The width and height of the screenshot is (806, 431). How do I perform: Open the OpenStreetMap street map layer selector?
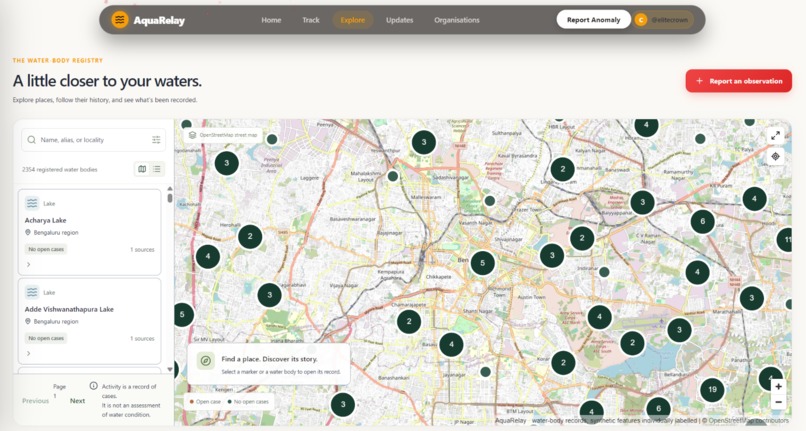pyautogui.click(x=223, y=135)
